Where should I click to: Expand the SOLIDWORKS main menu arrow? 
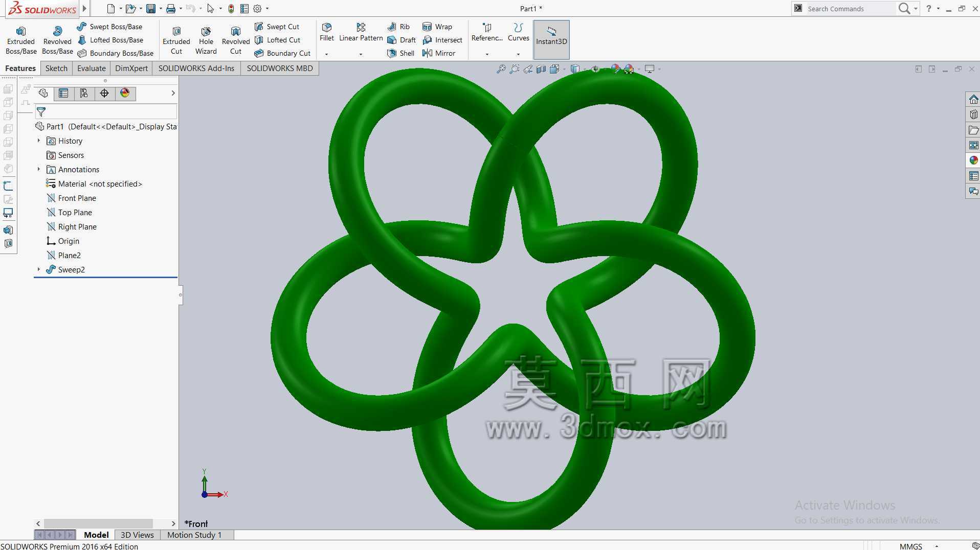84,9
